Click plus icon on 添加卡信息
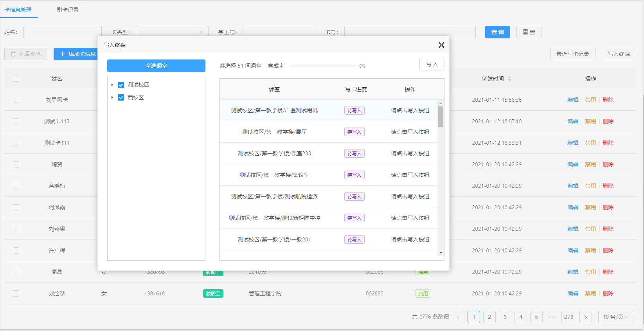This screenshot has height=331, width=644. click(62, 54)
